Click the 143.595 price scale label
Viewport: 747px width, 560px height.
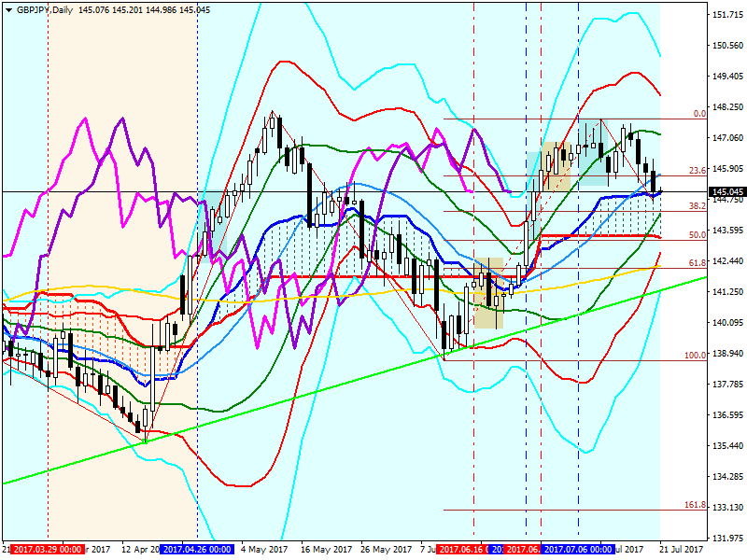(x=727, y=230)
